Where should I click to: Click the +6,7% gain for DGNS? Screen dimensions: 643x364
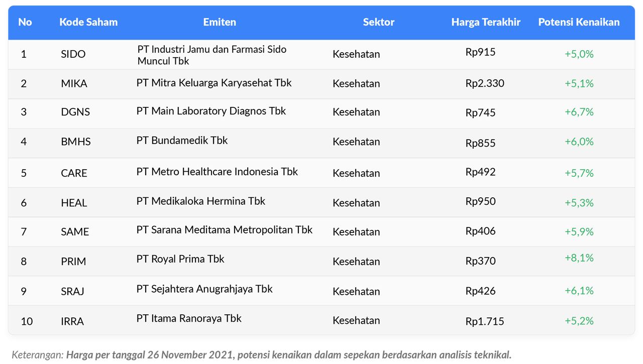579,112
